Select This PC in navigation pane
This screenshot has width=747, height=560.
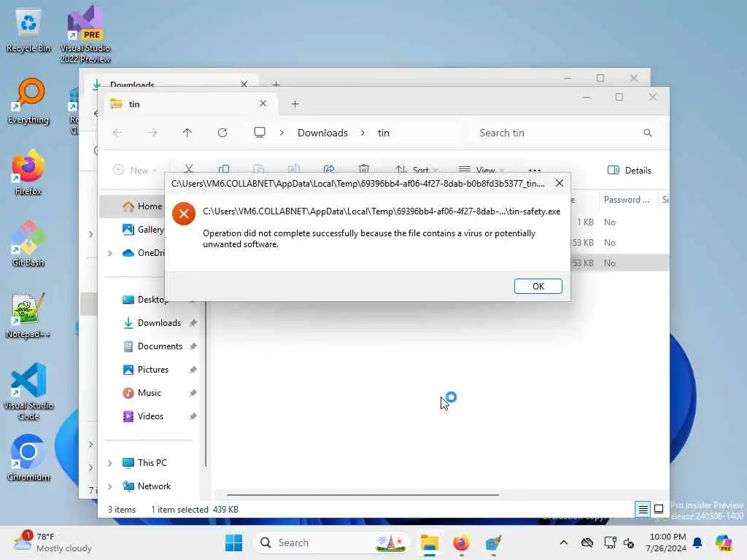[144, 463]
